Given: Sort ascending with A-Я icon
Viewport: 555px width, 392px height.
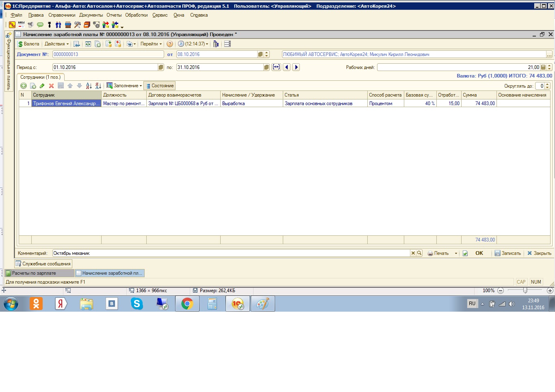Looking at the screenshot, I should click(x=89, y=86).
